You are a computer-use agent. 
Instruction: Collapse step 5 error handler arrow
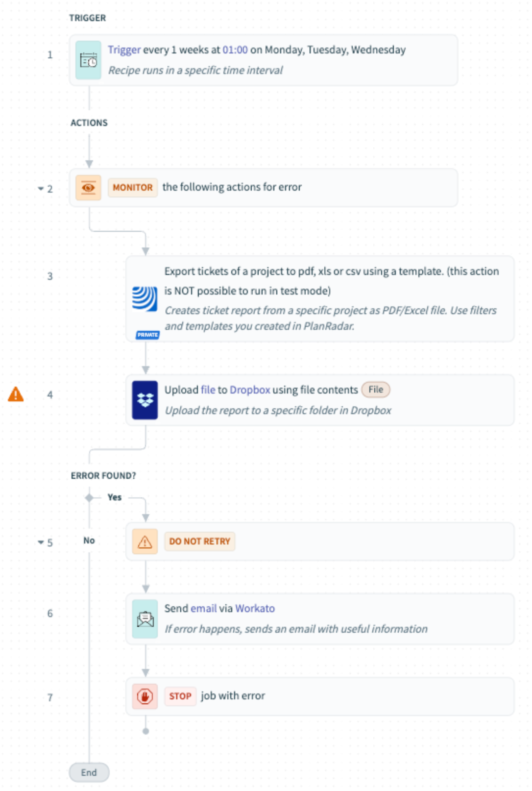tap(41, 543)
